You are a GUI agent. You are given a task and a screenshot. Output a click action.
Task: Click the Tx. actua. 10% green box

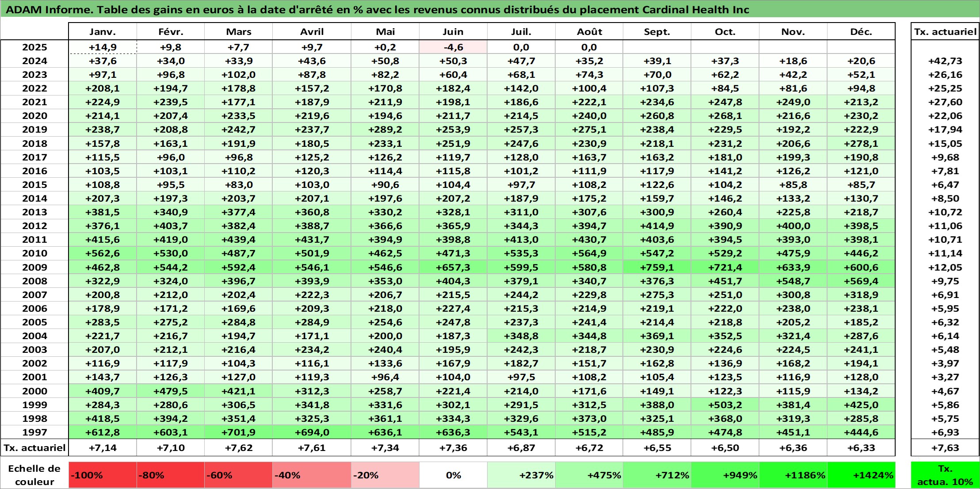pyautogui.click(x=945, y=475)
